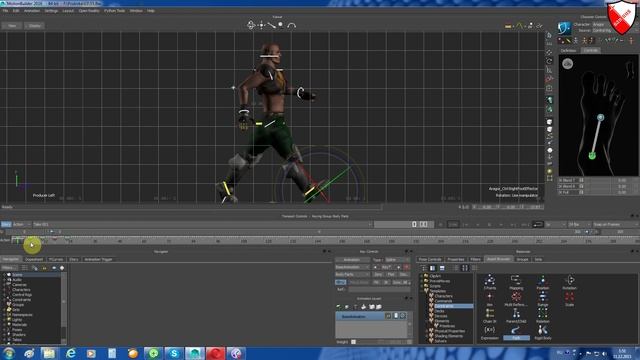Switch to the Animation Trigger tab
Viewport: 640px width, 360px height.
[98, 259]
